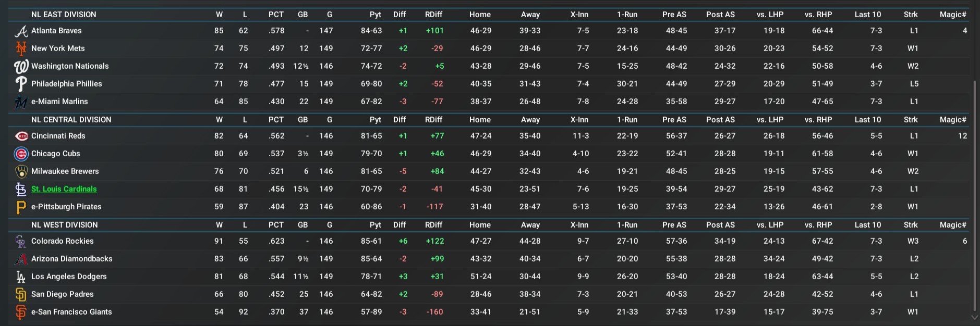The image size is (980, 326).
Task: Sort NL Central by Last 10 column
Action: click(867, 120)
